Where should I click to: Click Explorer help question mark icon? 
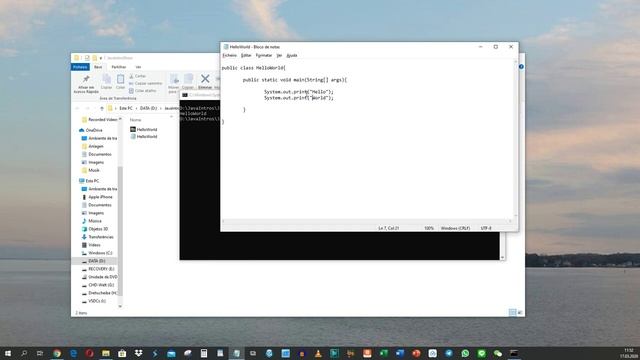click(521, 67)
